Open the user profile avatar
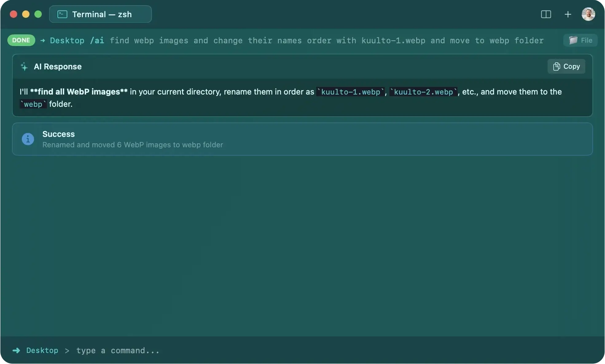 [588, 14]
